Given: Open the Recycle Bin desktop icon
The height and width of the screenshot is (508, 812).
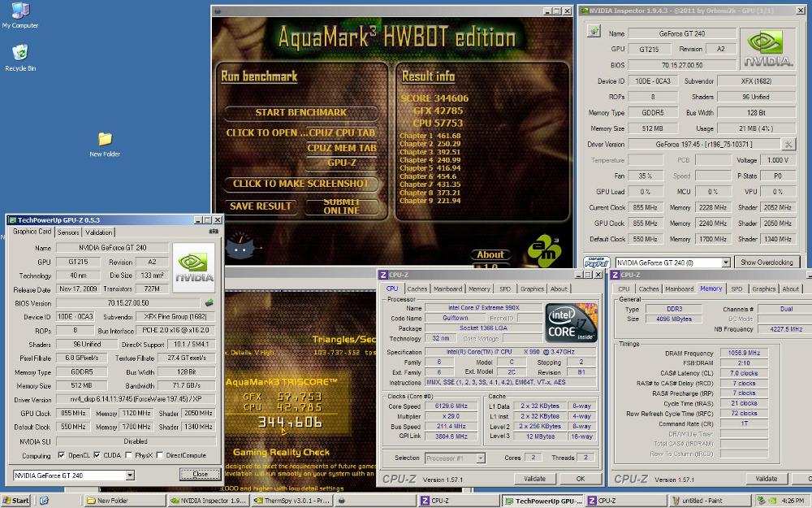Looking at the screenshot, I should pos(19,58).
